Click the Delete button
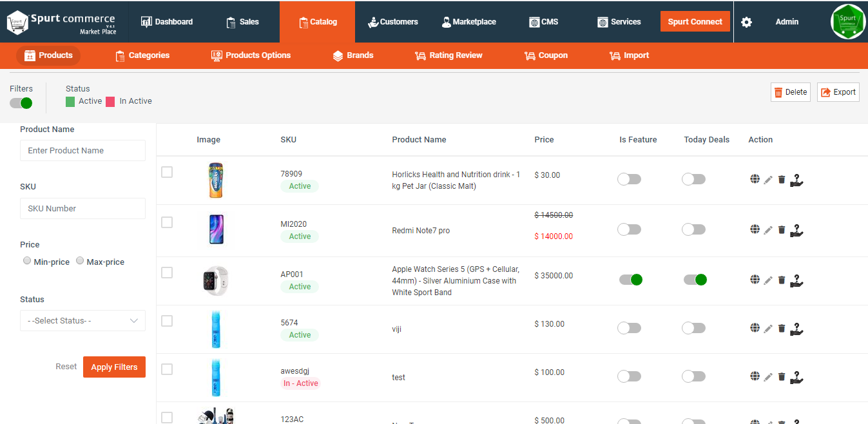Image resolution: width=868 pixels, height=424 pixels. click(790, 92)
